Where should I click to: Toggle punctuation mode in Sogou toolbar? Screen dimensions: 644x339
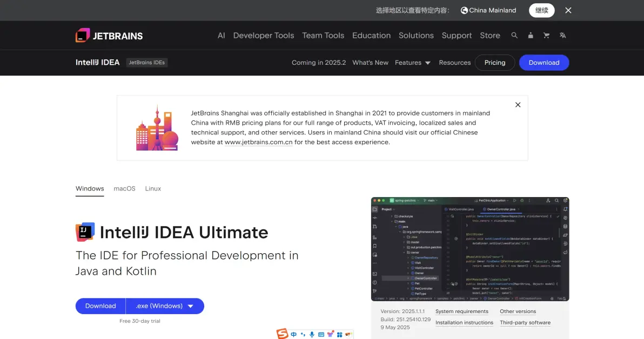pos(303,335)
